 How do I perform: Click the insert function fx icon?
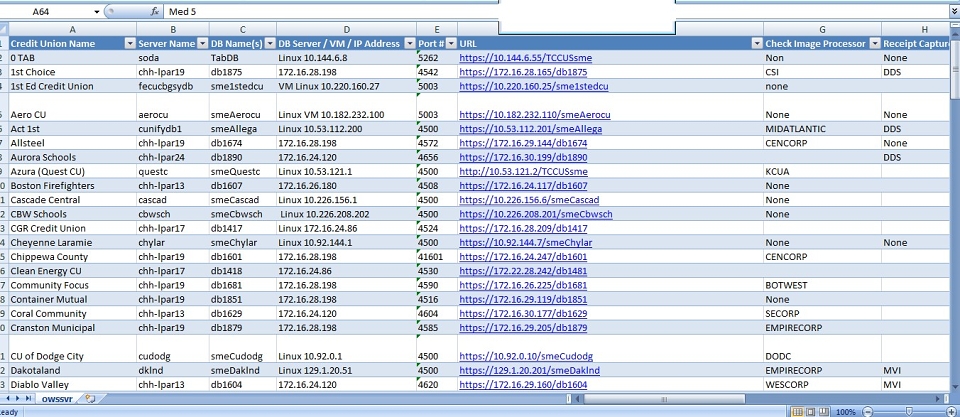155,12
